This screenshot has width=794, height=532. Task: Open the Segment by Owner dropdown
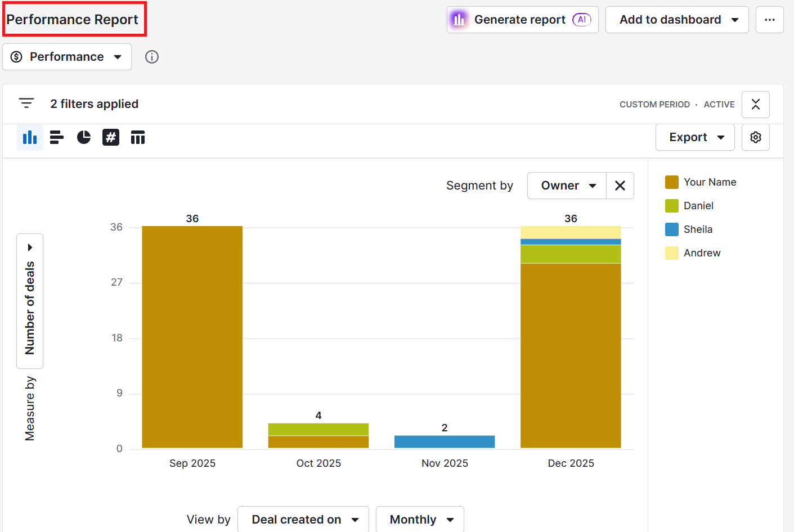pyautogui.click(x=566, y=185)
